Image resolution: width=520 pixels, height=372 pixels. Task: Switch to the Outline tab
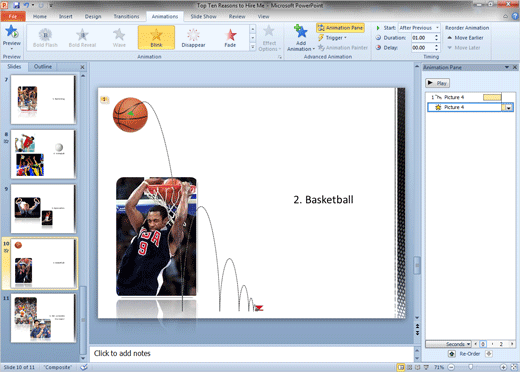(x=43, y=67)
